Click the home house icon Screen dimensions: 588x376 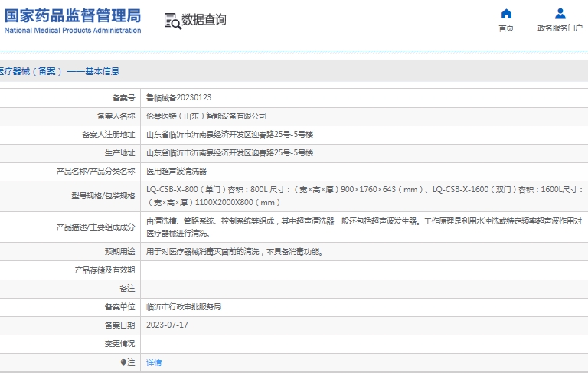pos(506,14)
